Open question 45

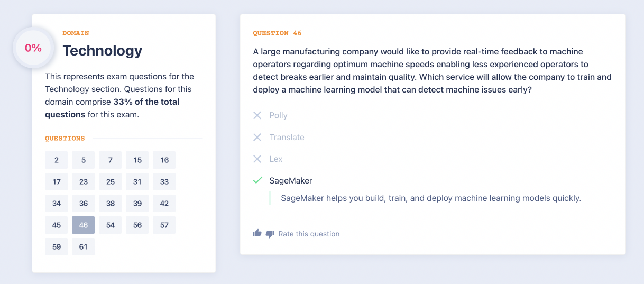57,225
